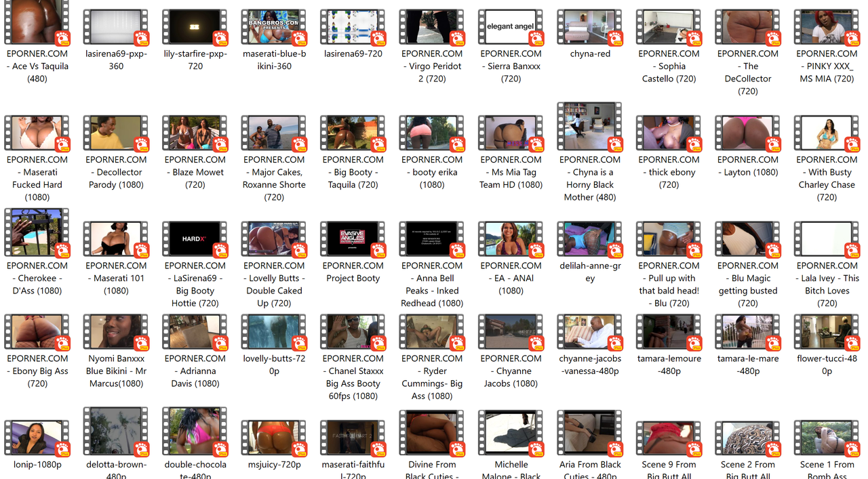
Task: Select the chyna-red video file icon
Action: click(x=590, y=27)
